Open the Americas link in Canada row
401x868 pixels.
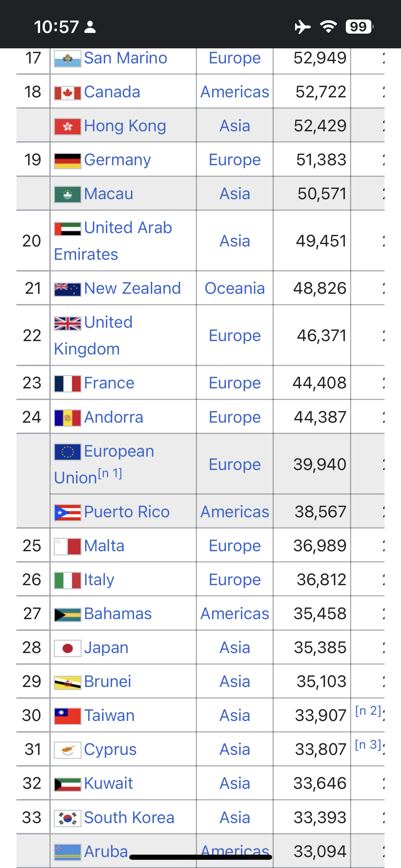[x=235, y=92]
